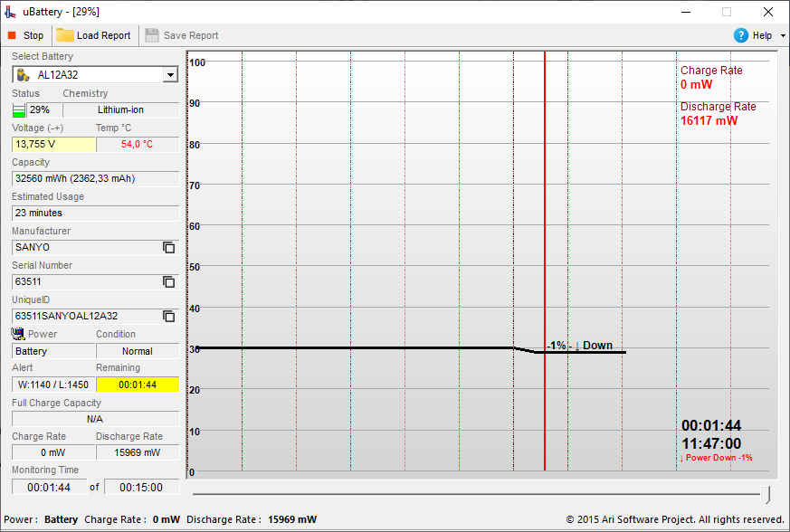Copy the UniqueID value

pyautogui.click(x=169, y=316)
